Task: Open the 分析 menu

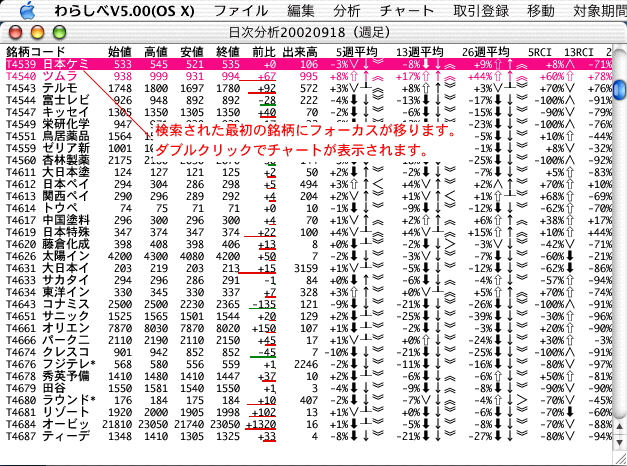Action: click(x=347, y=11)
